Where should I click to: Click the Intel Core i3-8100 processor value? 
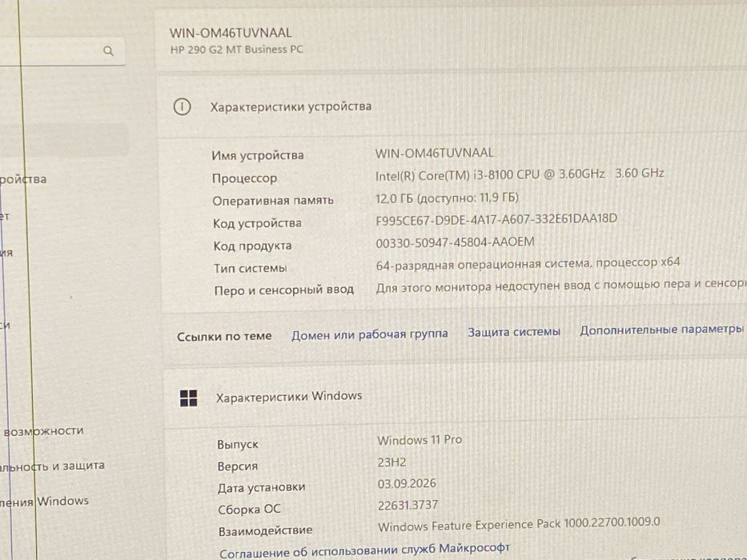520,174
